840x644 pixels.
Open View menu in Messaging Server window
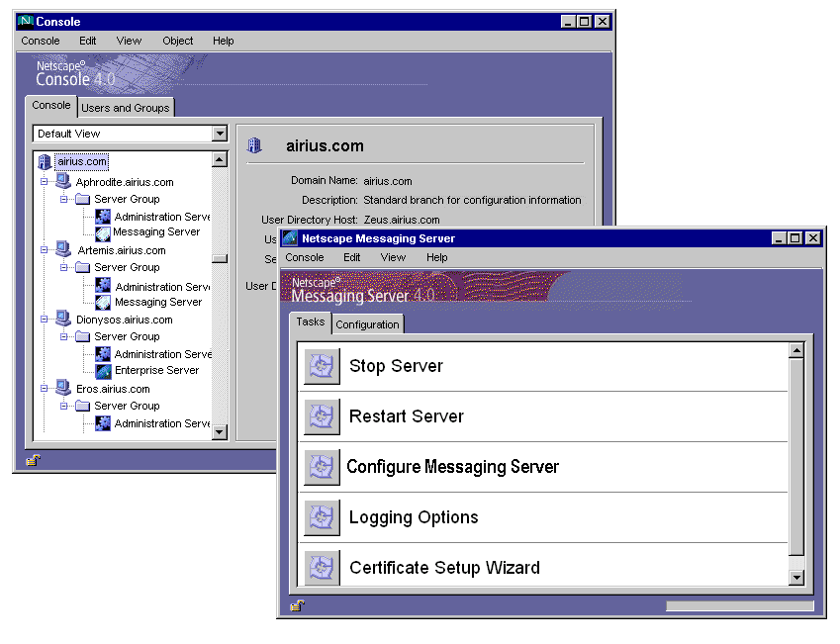click(393, 257)
